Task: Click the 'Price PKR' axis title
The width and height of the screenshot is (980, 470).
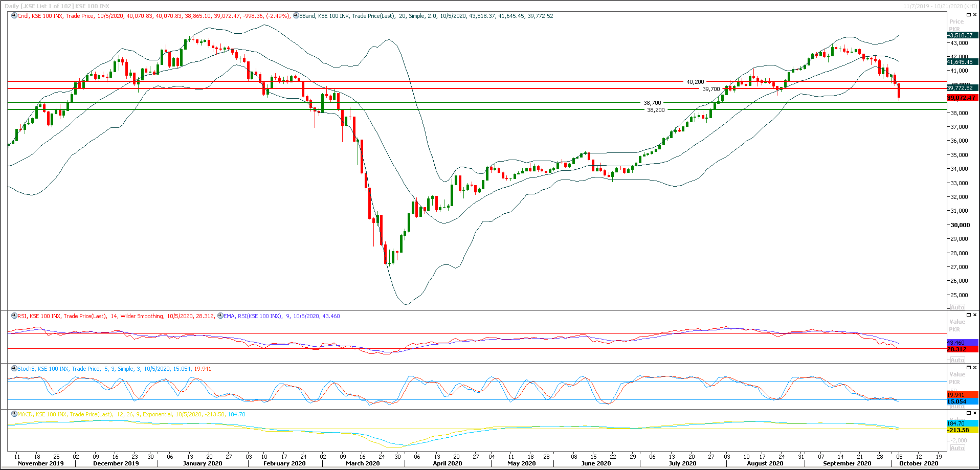Action: point(956,25)
